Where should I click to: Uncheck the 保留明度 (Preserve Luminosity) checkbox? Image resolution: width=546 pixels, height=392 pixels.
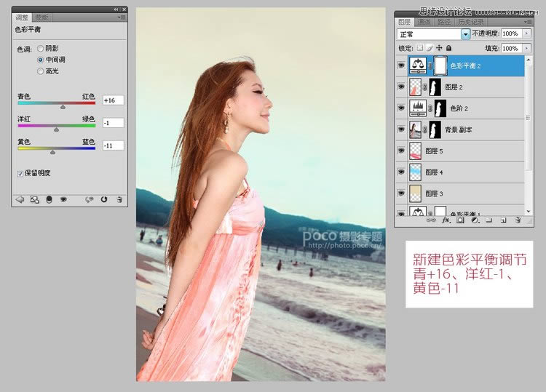click(x=20, y=173)
